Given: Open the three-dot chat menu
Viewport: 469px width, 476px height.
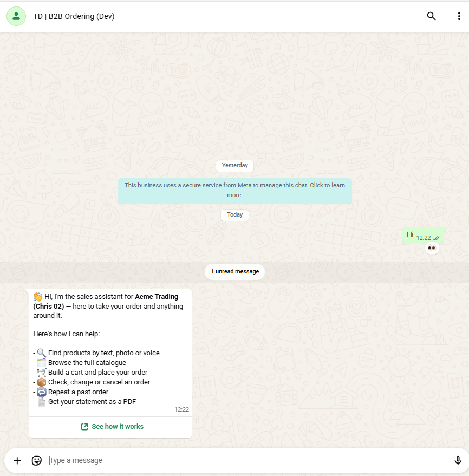Looking at the screenshot, I should click(x=459, y=16).
